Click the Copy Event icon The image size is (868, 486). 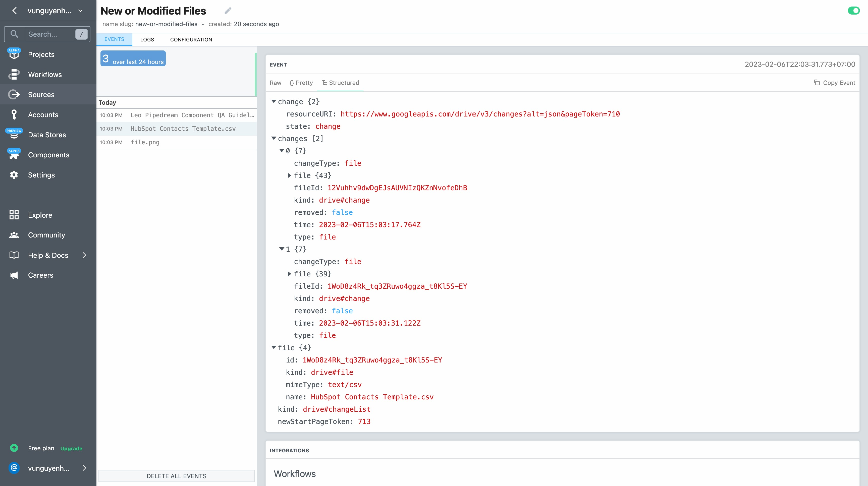click(x=817, y=83)
